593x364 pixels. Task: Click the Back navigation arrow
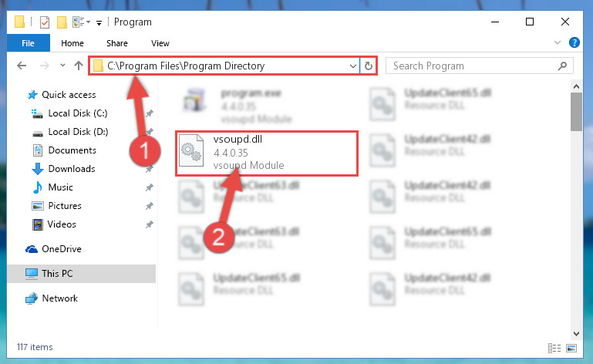click(22, 66)
